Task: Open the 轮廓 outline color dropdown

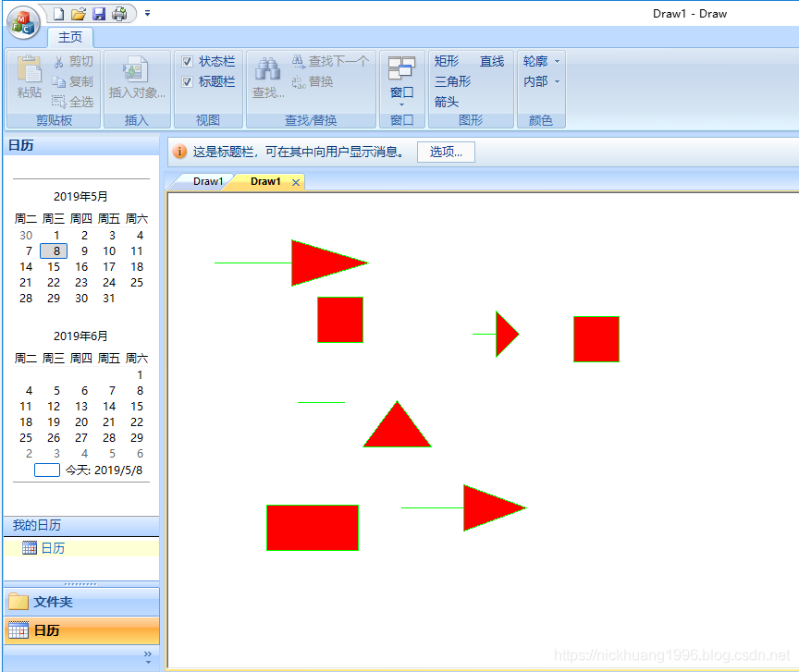Action: point(541,61)
